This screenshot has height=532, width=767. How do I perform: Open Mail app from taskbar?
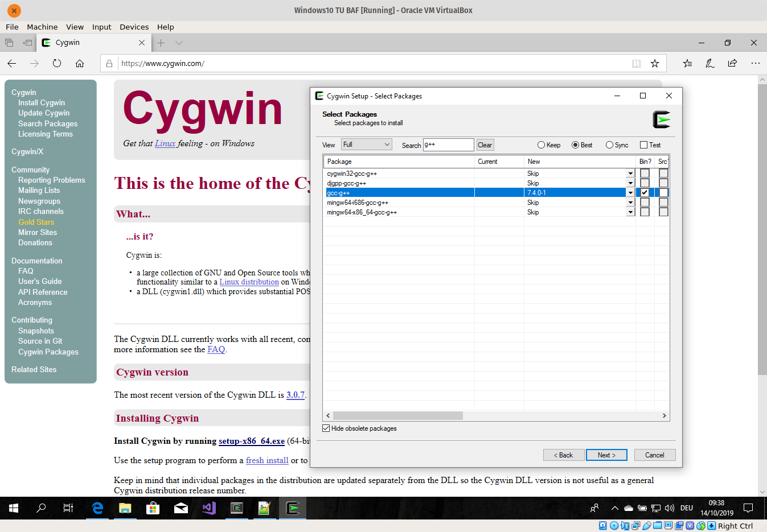(x=181, y=508)
